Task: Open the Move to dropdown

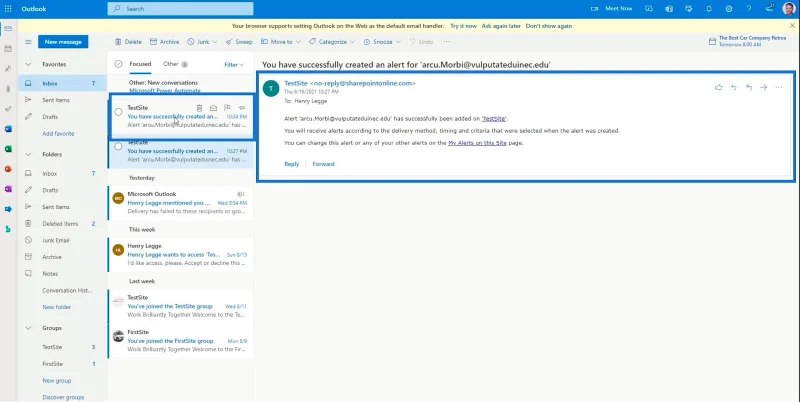Action: tap(281, 42)
